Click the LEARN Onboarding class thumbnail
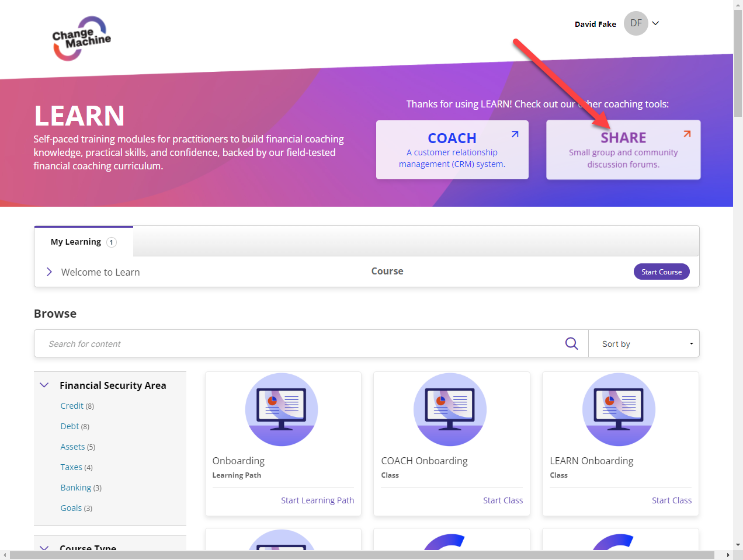 619,409
